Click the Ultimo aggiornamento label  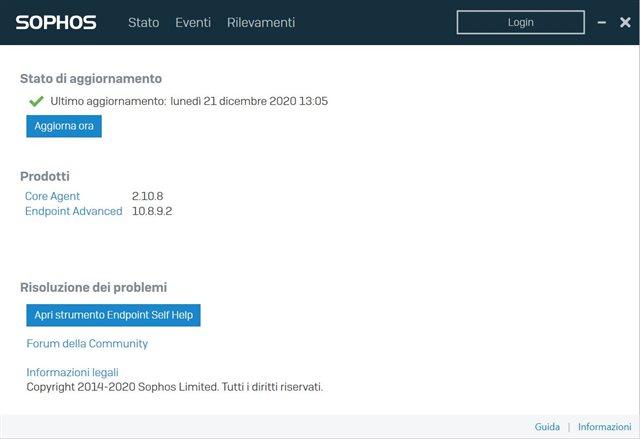108,101
